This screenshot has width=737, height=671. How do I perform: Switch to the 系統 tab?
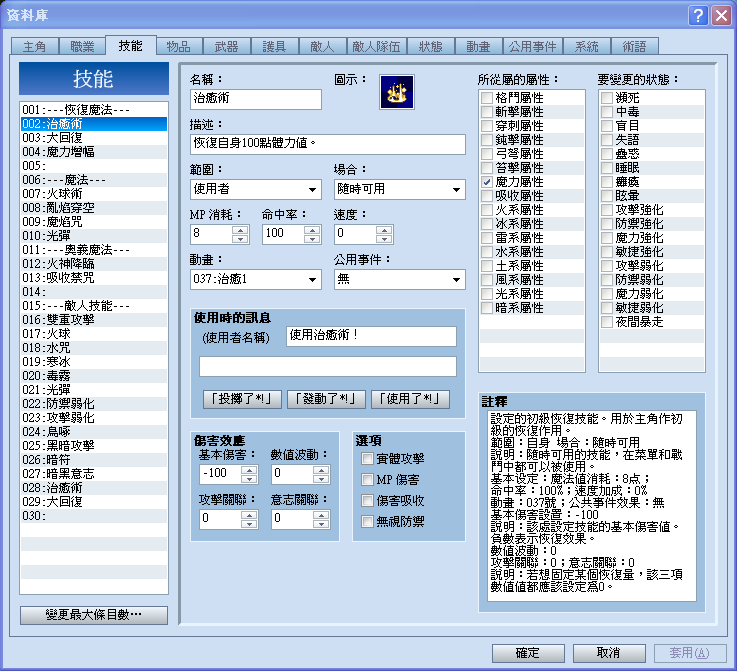[x=587, y=47]
